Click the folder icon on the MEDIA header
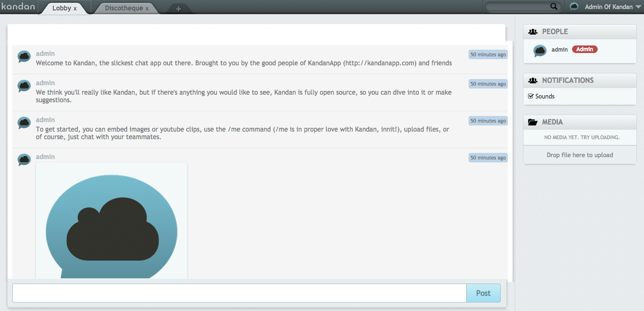This screenshot has height=311, width=644. tap(533, 122)
